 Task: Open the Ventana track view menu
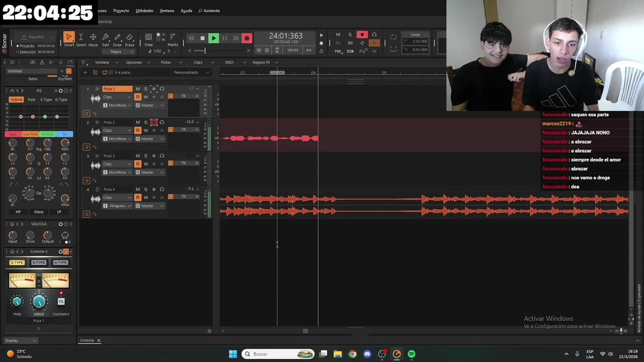106,62
